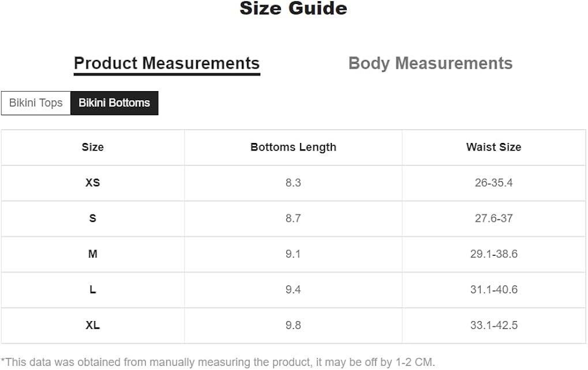The width and height of the screenshot is (588, 370).
Task: Click the Bottoms Length column header
Action: tap(293, 147)
